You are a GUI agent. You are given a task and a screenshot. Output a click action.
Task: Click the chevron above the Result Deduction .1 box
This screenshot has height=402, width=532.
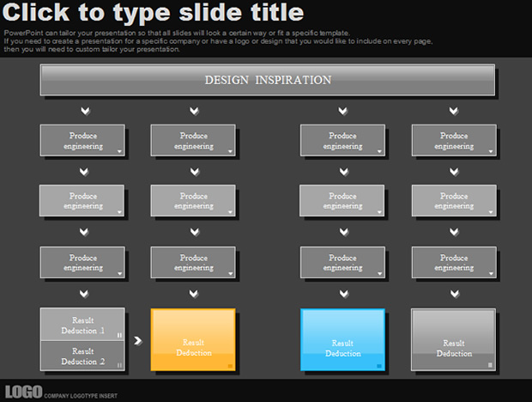pos(83,293)
